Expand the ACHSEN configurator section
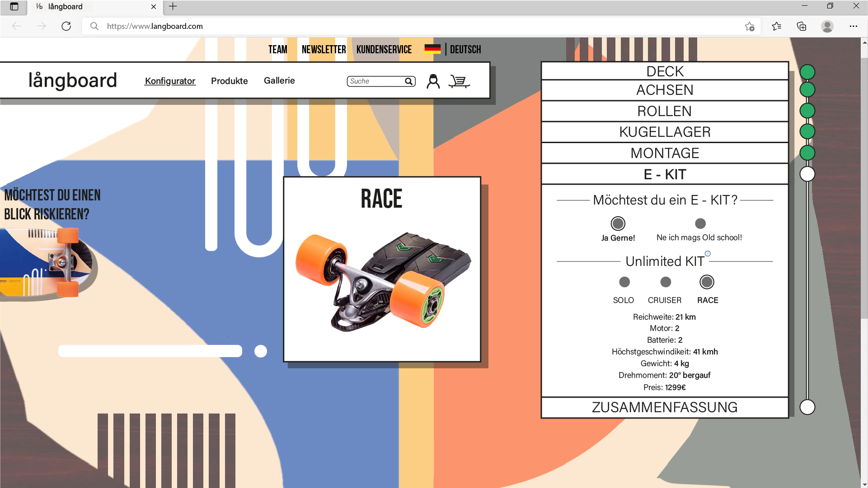The height and width of the screenshot is (488, 868). (665, 89)
